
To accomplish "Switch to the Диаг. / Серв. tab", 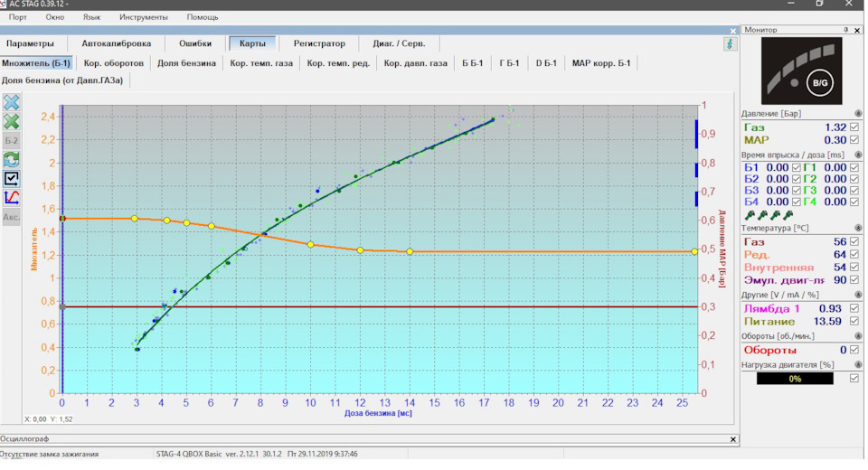I will [399, 43].
